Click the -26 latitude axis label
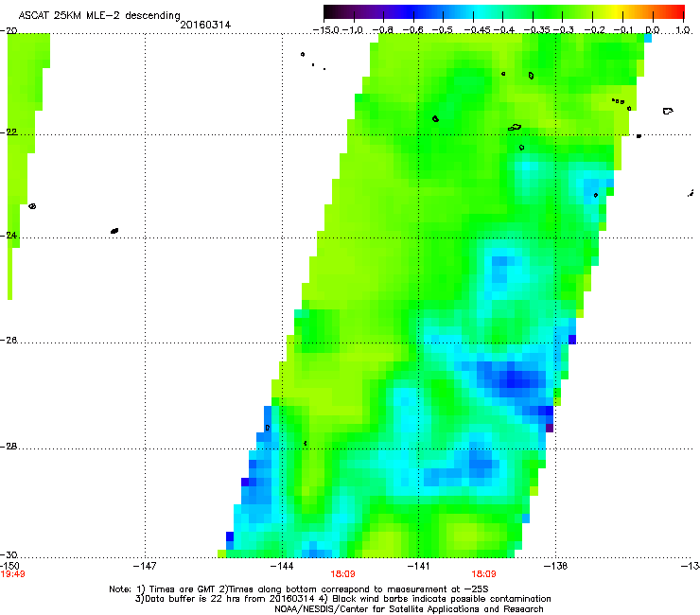The width and height of the screenshot is (700, 615). coord(9,341)
